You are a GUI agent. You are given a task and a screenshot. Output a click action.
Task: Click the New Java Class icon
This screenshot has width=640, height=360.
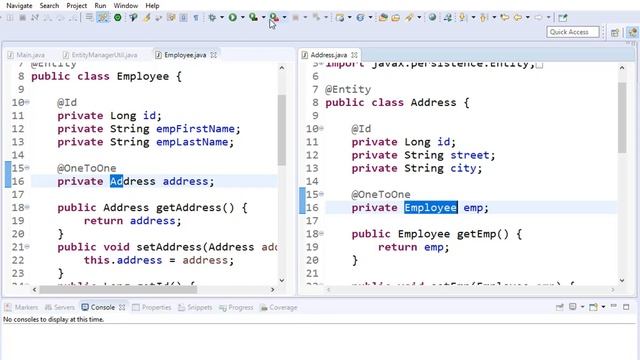360,18
